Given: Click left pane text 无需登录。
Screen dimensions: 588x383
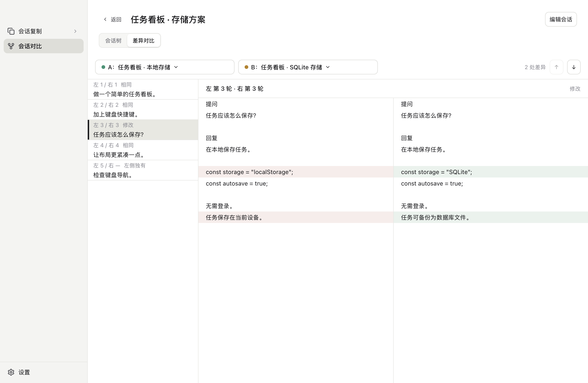Looking at the screenshot, I should point(219,206).
